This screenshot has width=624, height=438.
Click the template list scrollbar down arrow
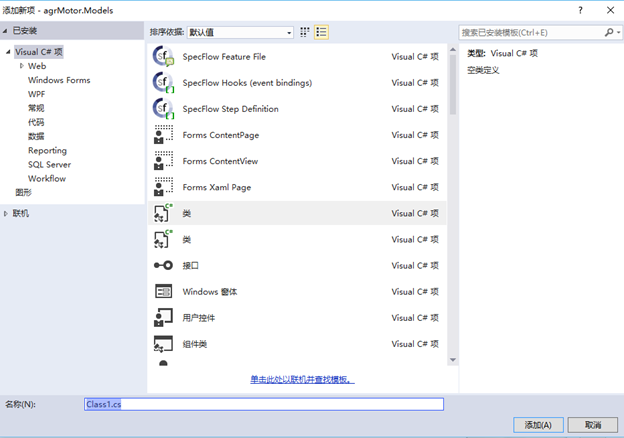pos(453,360)
